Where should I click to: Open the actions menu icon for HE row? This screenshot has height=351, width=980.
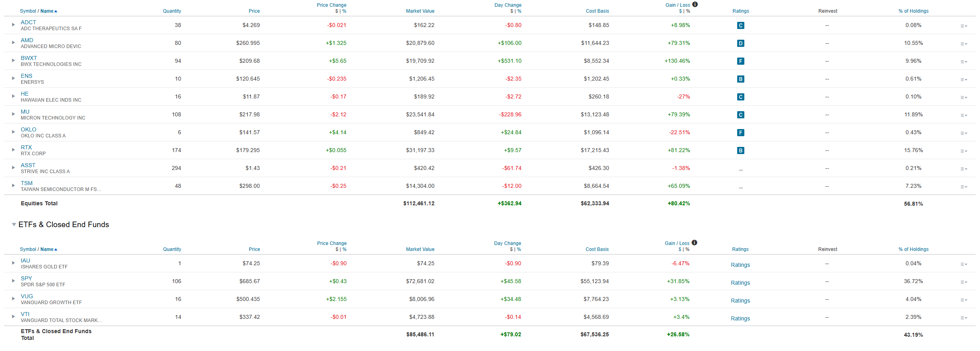[964, 97]
